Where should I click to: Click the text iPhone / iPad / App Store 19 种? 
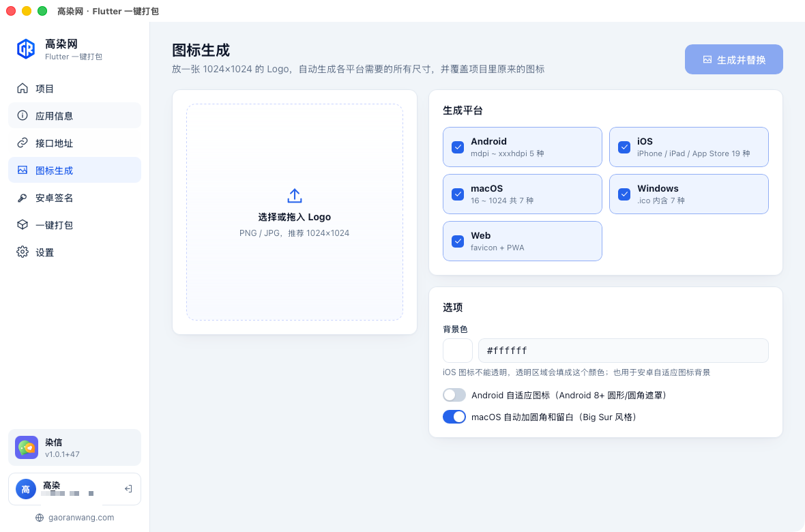[694, 153]
